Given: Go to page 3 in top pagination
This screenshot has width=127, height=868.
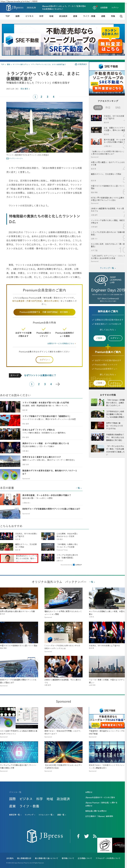Looking at the screenshot, I should pyautogui.click(x=47, y=97).
